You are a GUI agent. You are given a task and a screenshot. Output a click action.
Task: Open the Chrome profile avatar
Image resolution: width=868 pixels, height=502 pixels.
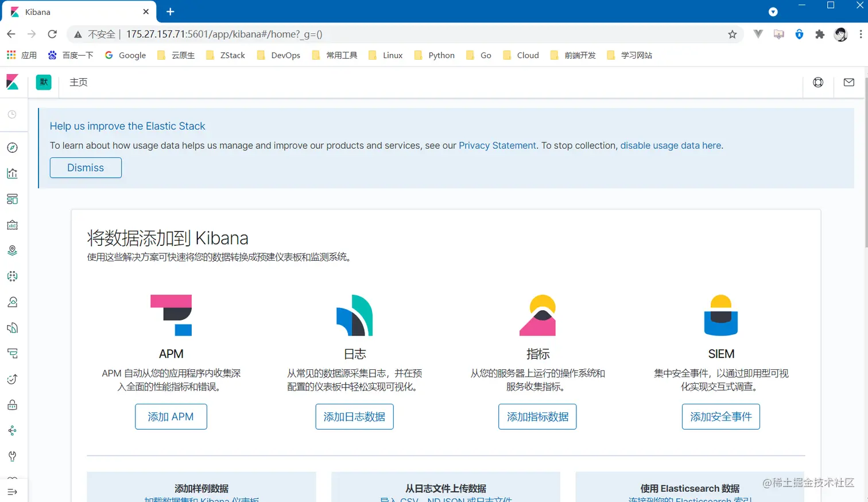841,34
